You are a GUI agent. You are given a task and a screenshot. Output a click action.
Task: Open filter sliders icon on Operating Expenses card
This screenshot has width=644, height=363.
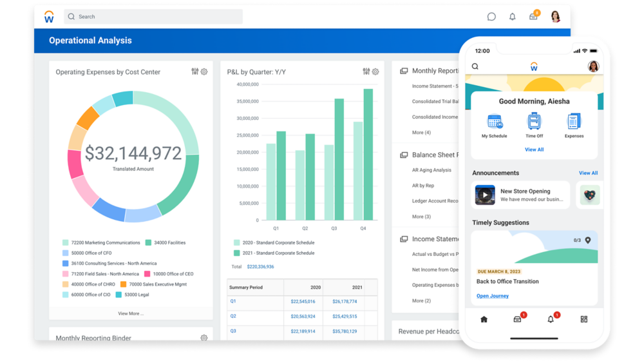tap(194, 72)
